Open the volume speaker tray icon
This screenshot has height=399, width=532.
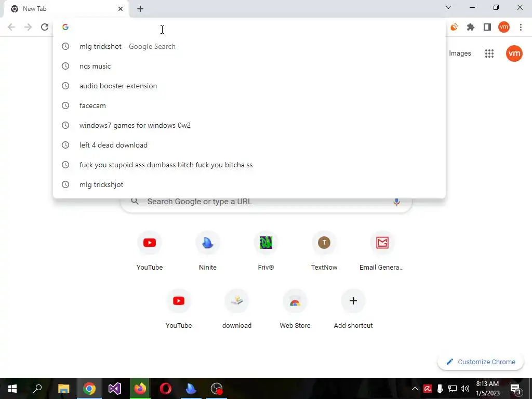pyautogui.click(x=465, y=389)
